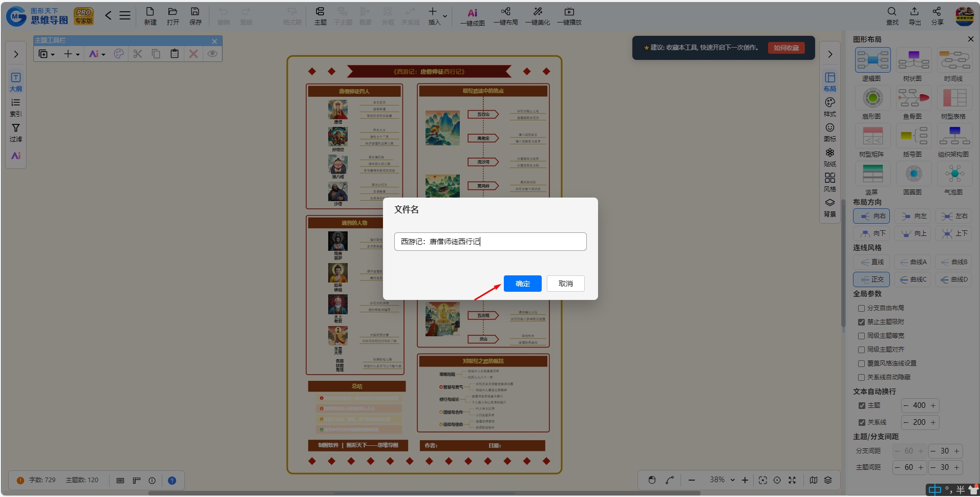Image resolution: width=980 pixels, height=497 pixels.
Task: Select the 鱼骨图 fishbone layout
Action: [x=913, y=98]
